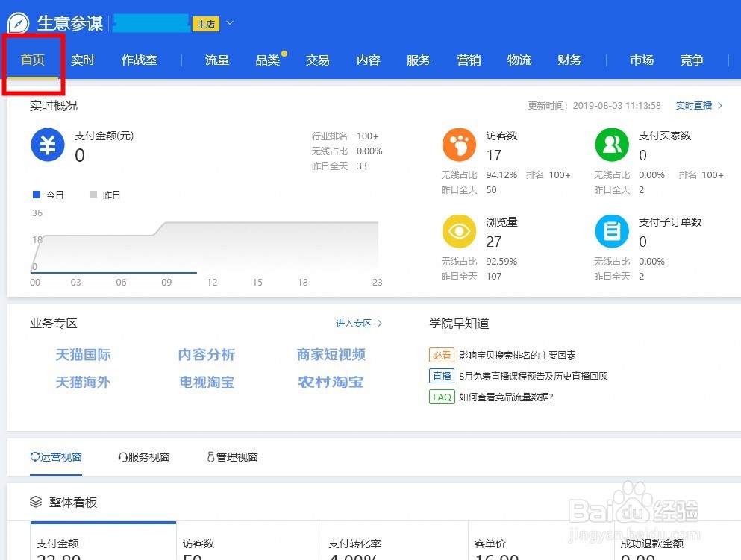Open the 实时 tab
The height and width of the screenshot is (560, 741).
pos(83,60)
